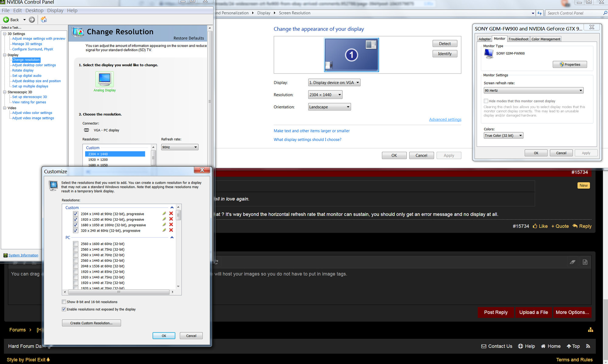Click the Create Custom Resolution button

tap(91, 323)
